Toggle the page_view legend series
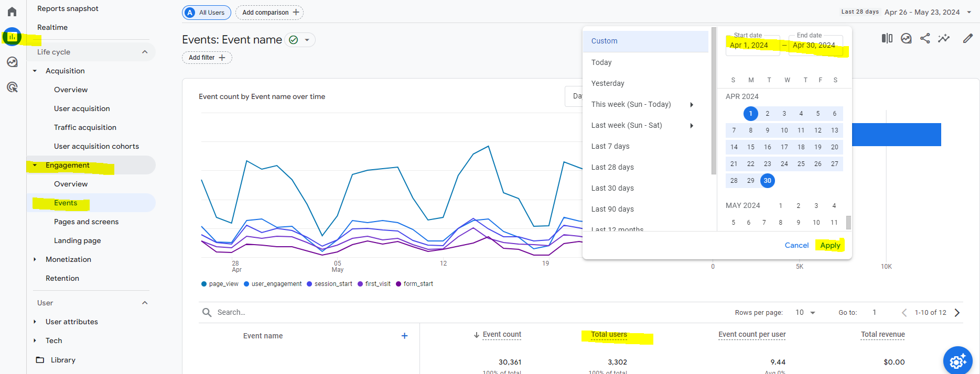980x374 pixels. click(x=220, y=284)
